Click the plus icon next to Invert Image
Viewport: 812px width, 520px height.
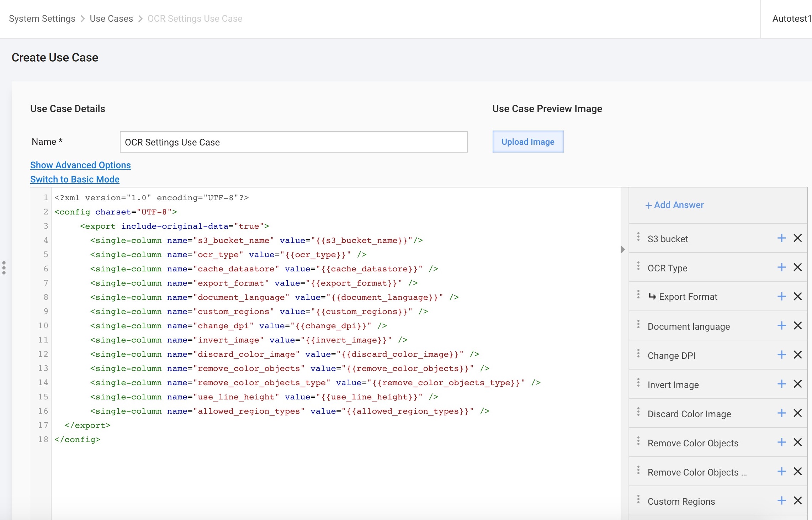(x=781, y=384)
